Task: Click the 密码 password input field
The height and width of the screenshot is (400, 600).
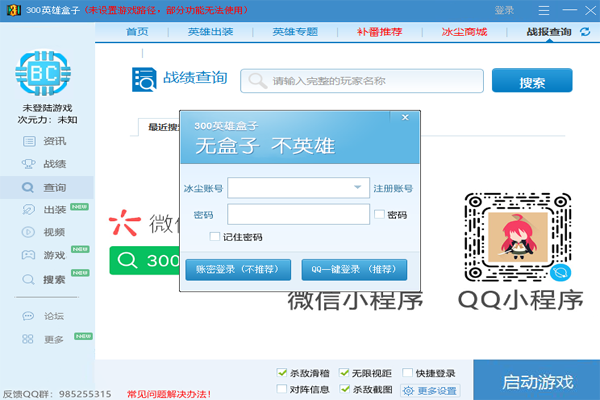Action: [x=298, y=214]
